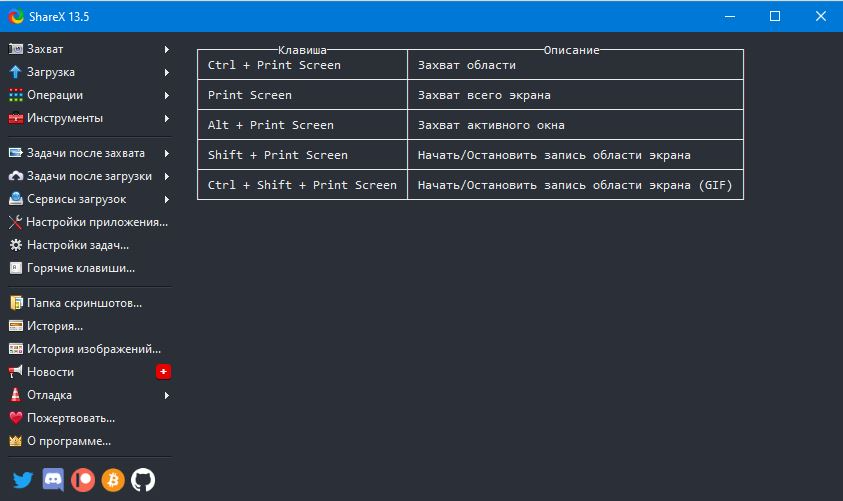The image size is (843, 501).
Task: Open Настройки задач settings
Action: [77, 245]
